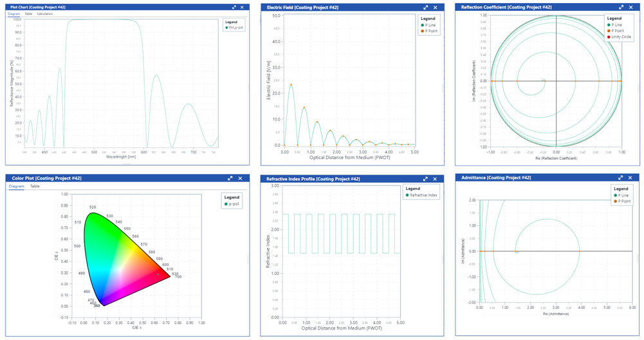The image size is (644, 340).
Task: Click the Plot Chart panel title bar
Action: tap(97, 7)
